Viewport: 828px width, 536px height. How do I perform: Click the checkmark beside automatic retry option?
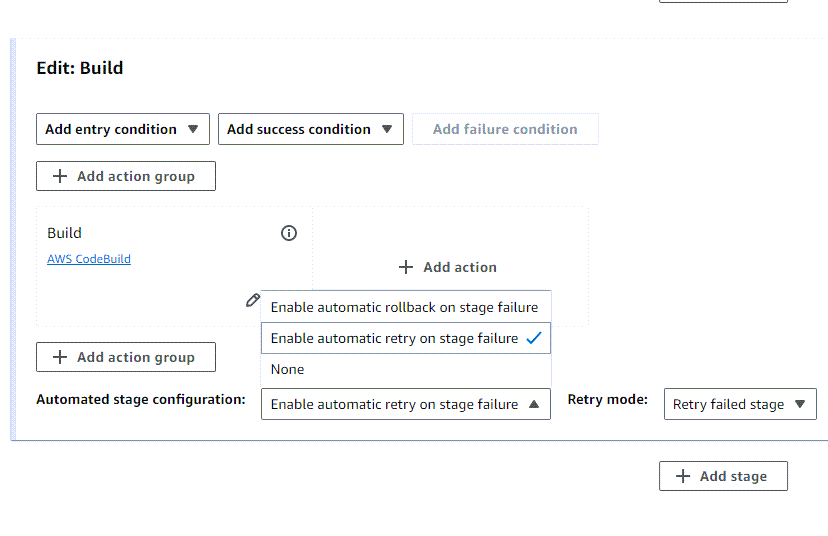[533, 338]
